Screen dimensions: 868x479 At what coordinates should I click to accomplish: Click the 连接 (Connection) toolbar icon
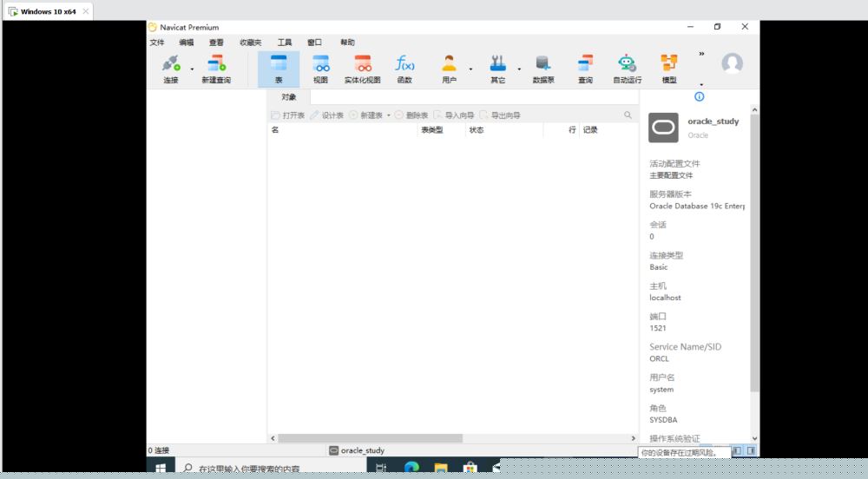click(x=170, y=69)
